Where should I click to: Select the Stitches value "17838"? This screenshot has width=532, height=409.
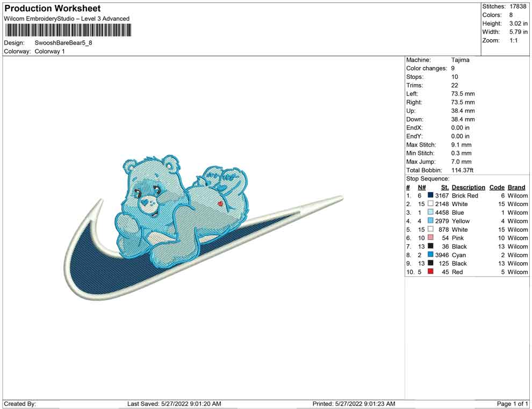[517, 6]
